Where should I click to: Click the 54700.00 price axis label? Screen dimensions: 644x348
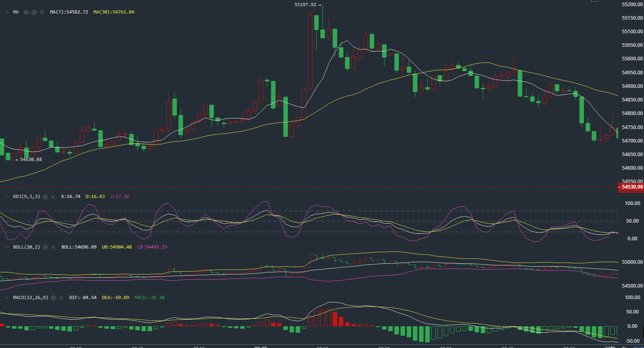click(632, 141)
